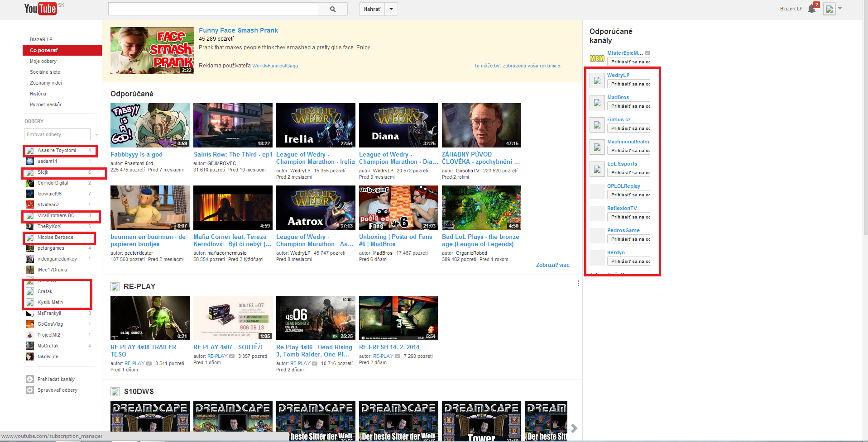Click tHee17Draxia avatar in subscriptions
Image resolution: width=868 pixels, height=442 pixels.
click(30, 270)
